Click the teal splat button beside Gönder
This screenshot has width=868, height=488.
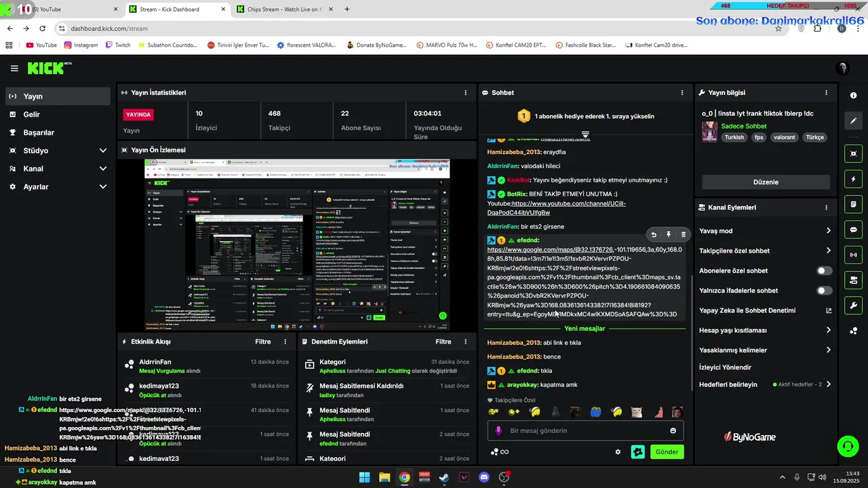click(x=637, y=452)
